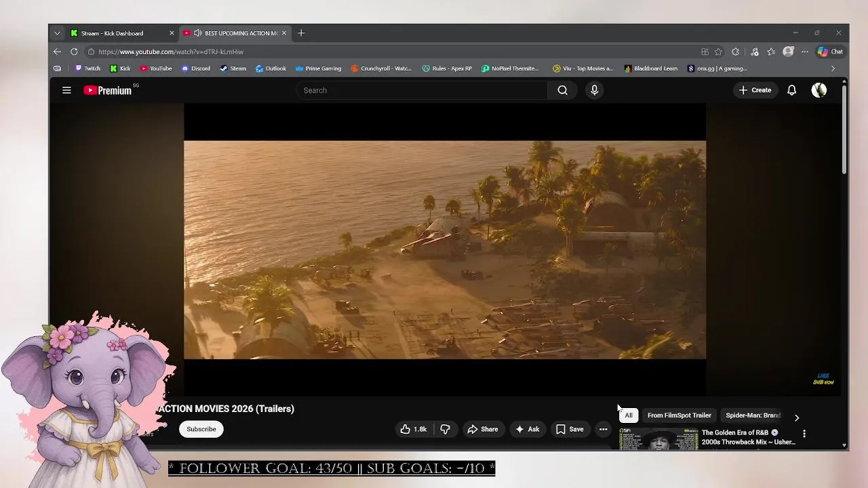Click the Share button

[483, 429]
